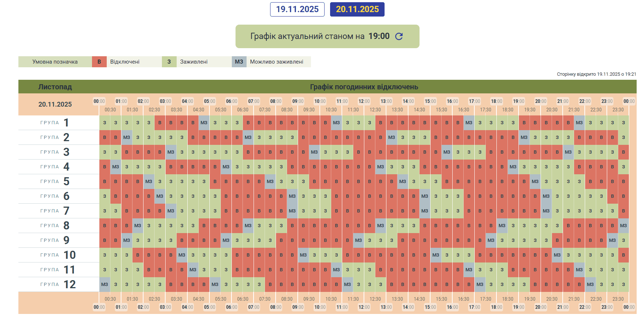
Task: Click the 12:00 marker in top time header
Action: coord(364,101)
